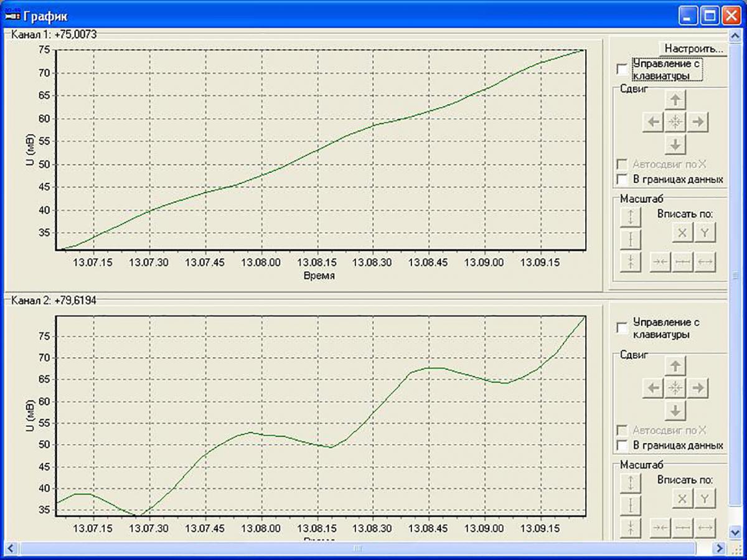747x560 pixels.
Task: Fit Канал 1 graph by Y axis
Action: click(705, 233)
